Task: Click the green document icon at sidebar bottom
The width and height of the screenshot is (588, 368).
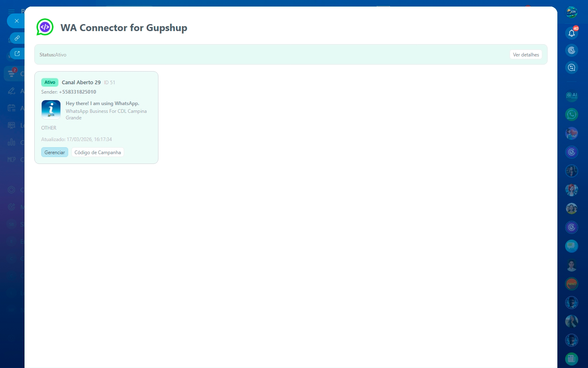Action: [571, 359]
